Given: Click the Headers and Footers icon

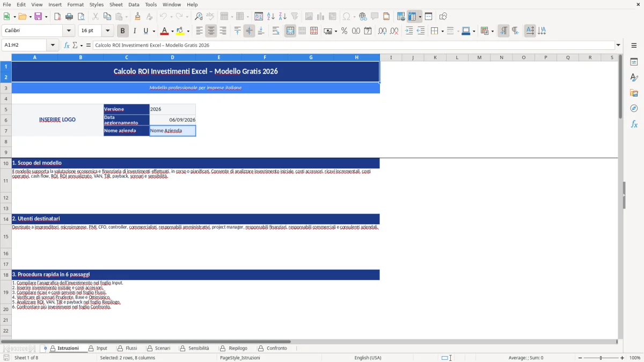Looking at the screenshot, I should (386, 17).
